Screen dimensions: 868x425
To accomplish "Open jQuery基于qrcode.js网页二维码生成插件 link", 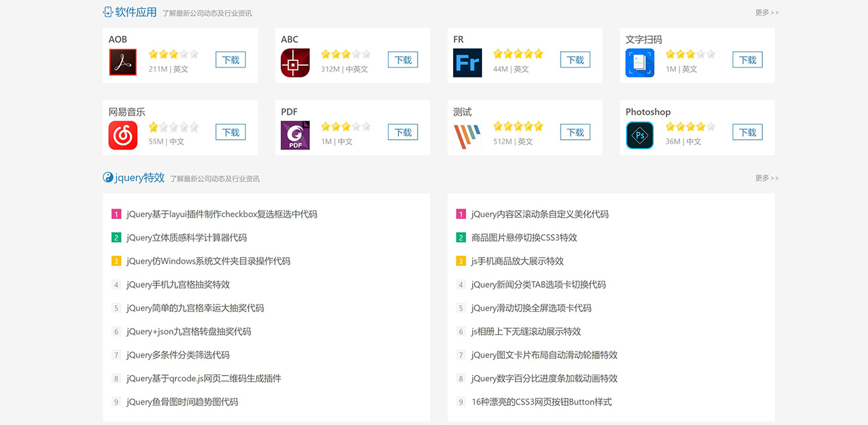I will [x=204, y=378].
